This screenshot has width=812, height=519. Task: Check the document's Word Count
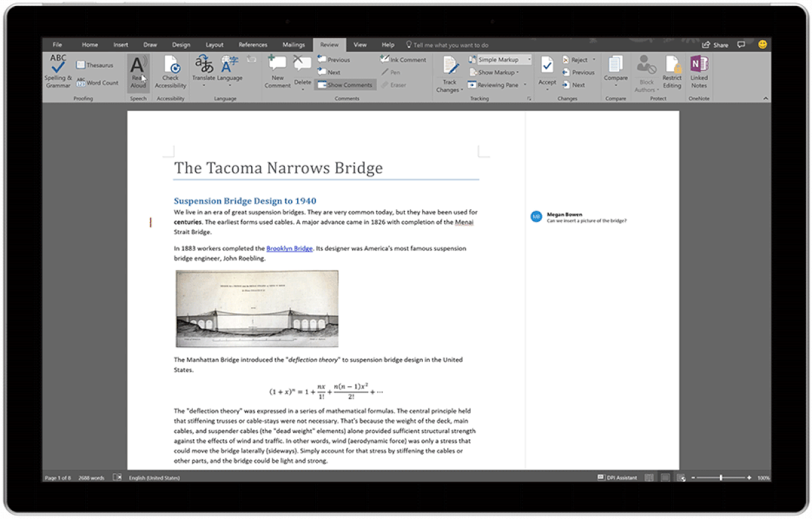[99, 83]
